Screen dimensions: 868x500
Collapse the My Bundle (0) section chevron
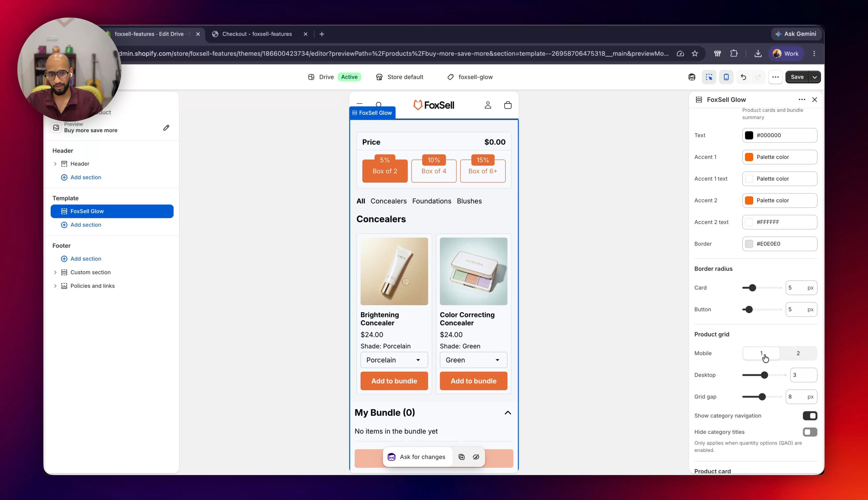pyautogui.click(x=508, y=412)
